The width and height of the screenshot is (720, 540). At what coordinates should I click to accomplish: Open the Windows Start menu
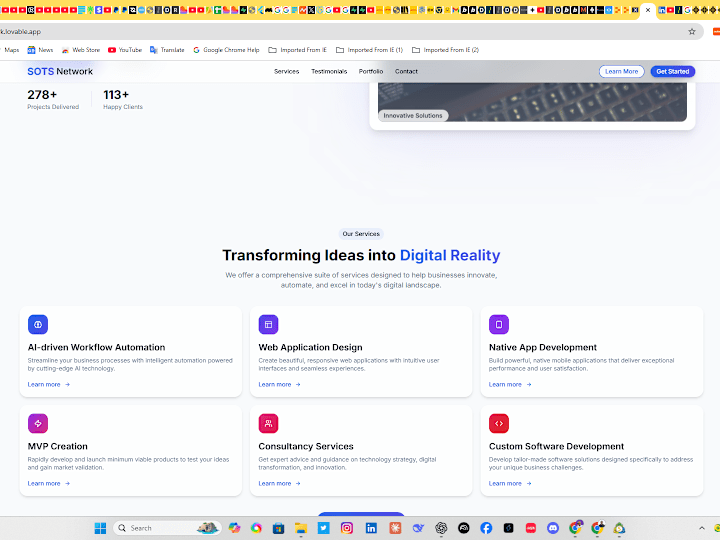(100, 528)
